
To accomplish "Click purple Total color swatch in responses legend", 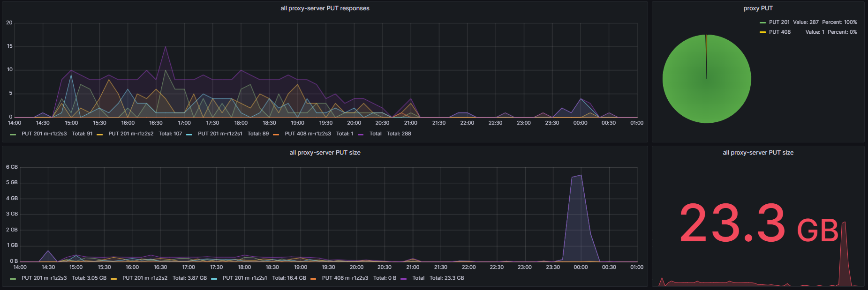I will pyautogui.click(x=361, y=134).
